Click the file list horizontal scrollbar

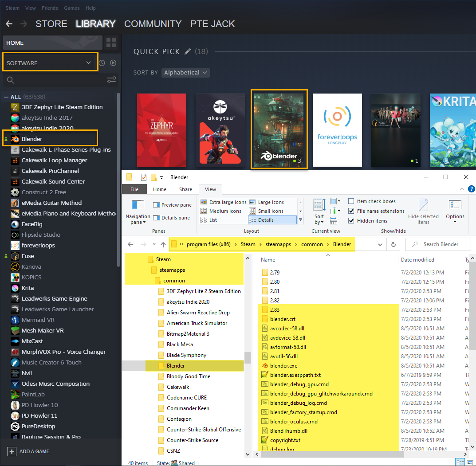coord(332,454)
